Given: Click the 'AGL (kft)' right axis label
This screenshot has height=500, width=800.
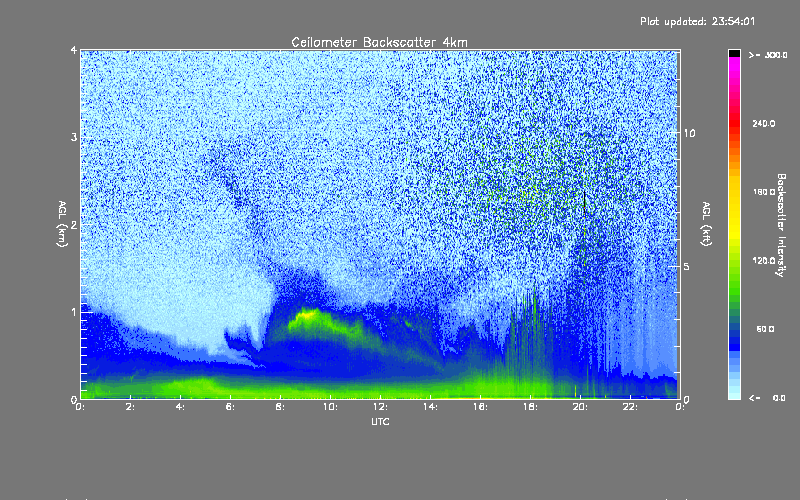Looking at the screenshot, I should point(707,224).
